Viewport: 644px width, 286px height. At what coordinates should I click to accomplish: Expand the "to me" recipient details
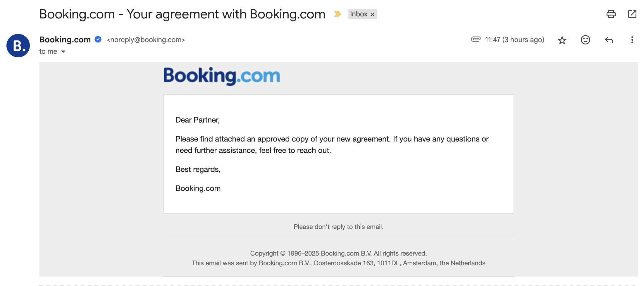[63, 52]
